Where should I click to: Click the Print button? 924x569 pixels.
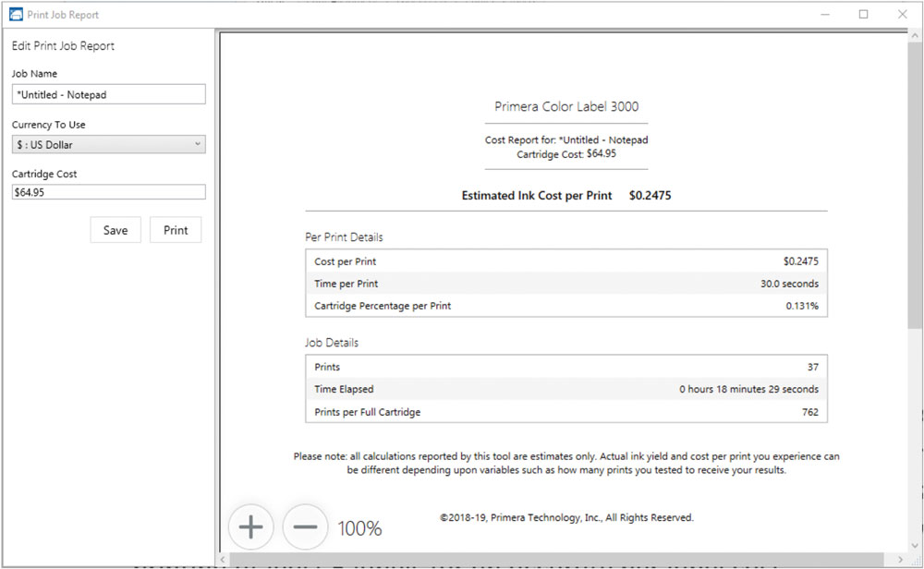pos(176,230)
